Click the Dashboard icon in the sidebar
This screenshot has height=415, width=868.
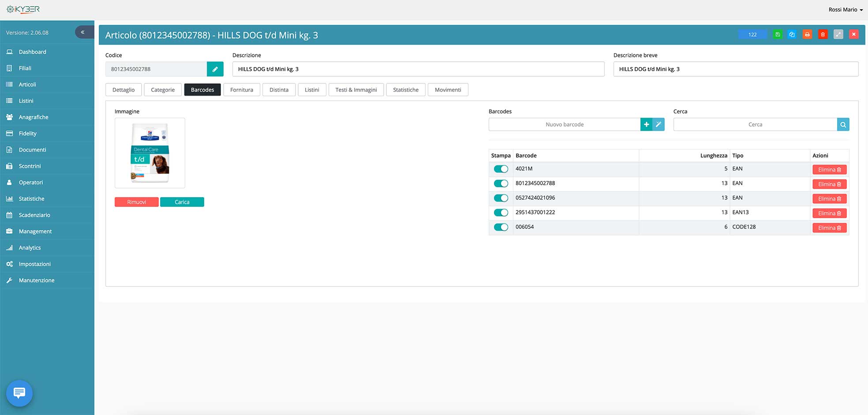(9, 52)
